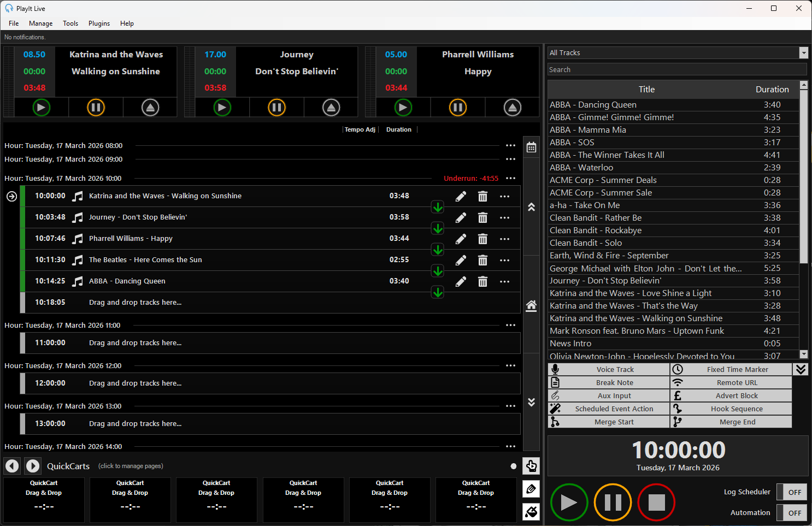The width and height of the screenshot is (812, 526).
Task: Insert a Remote URL item
Action: tap(731, 383)
